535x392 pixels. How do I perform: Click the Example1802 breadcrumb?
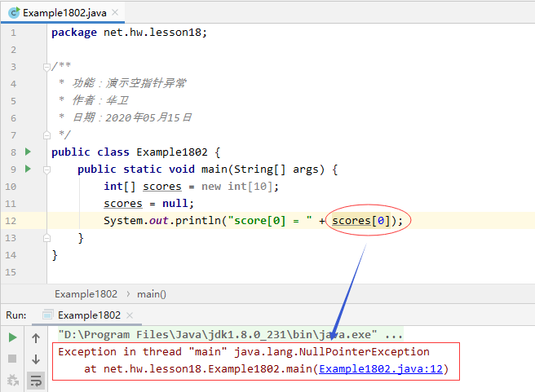tap(86, 294)
